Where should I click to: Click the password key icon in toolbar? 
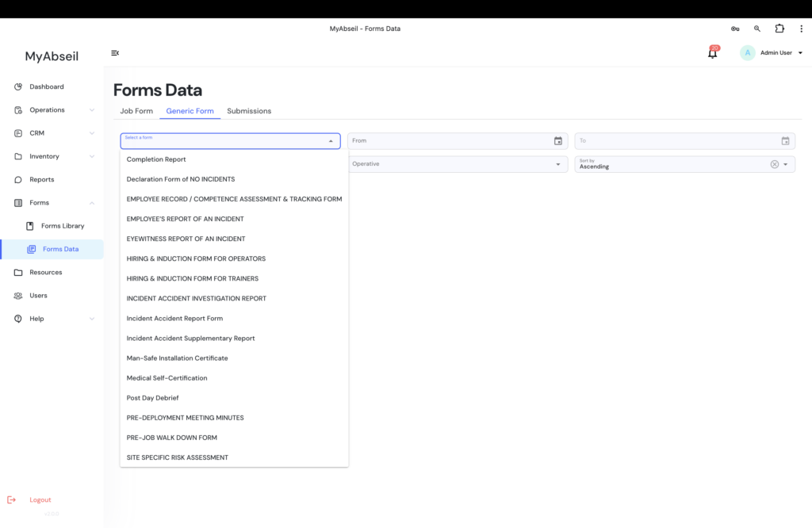(735, 29)
